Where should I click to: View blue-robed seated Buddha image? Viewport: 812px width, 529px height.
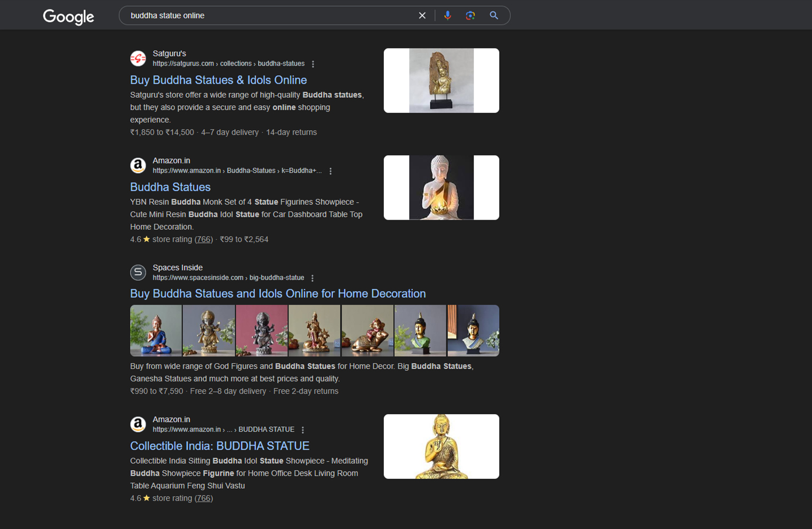[156, 331]
